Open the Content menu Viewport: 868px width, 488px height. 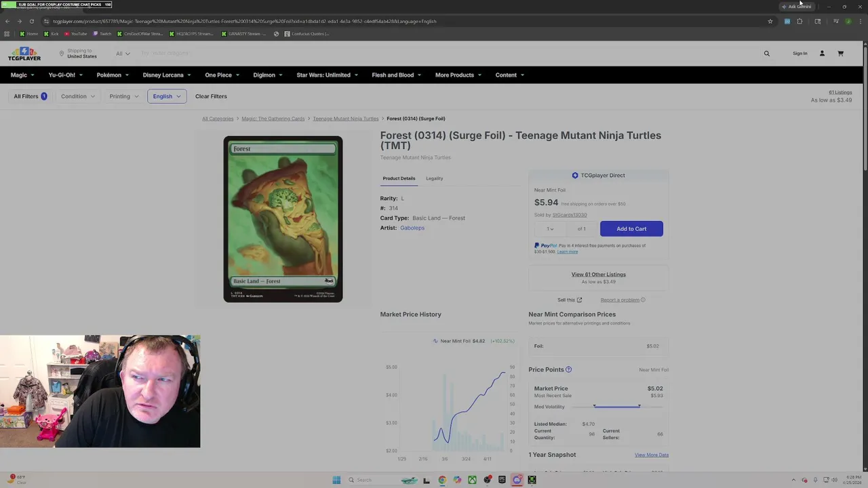coord(510,75)
